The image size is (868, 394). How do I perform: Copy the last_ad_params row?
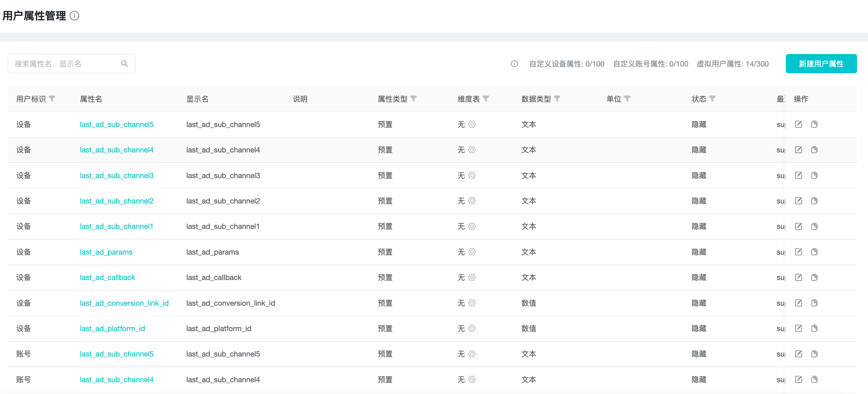(814, 252)
